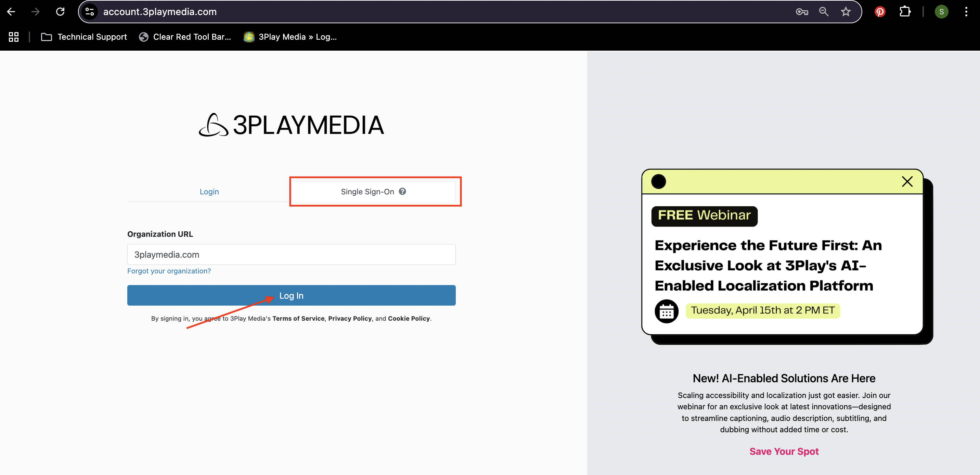Click the browser back arrow

point(11,12)
